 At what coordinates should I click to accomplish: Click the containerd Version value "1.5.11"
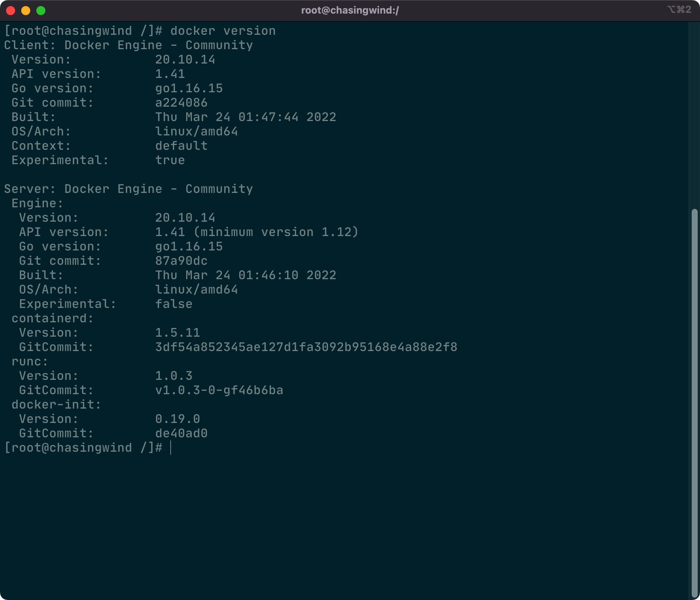point(177,333)
